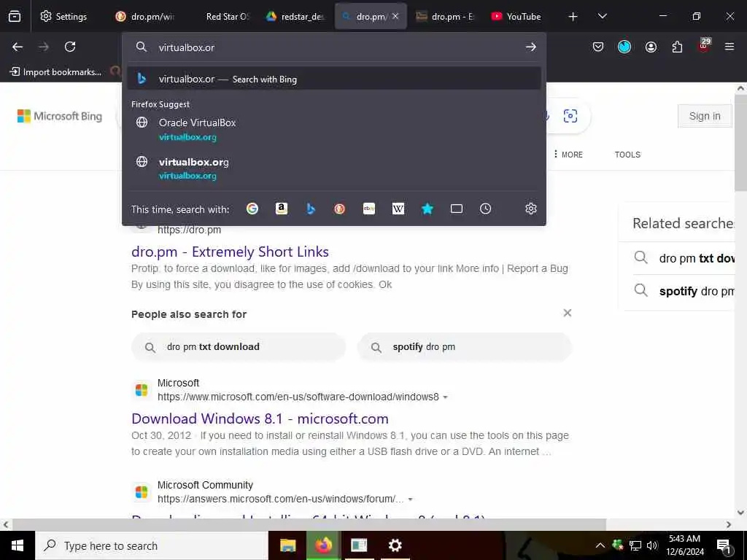747x560 pixels.
Task: Open the Extensions puzzle icon
Action: pos(677,47)
